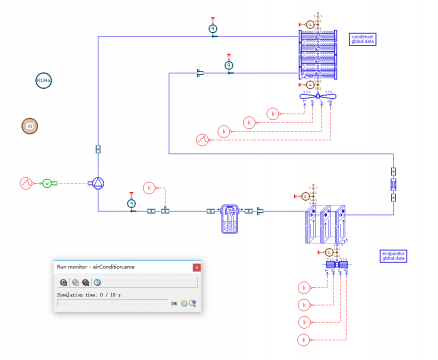Close the Run monitor dialog
The image size is (438, 360).
click(197, 267)
